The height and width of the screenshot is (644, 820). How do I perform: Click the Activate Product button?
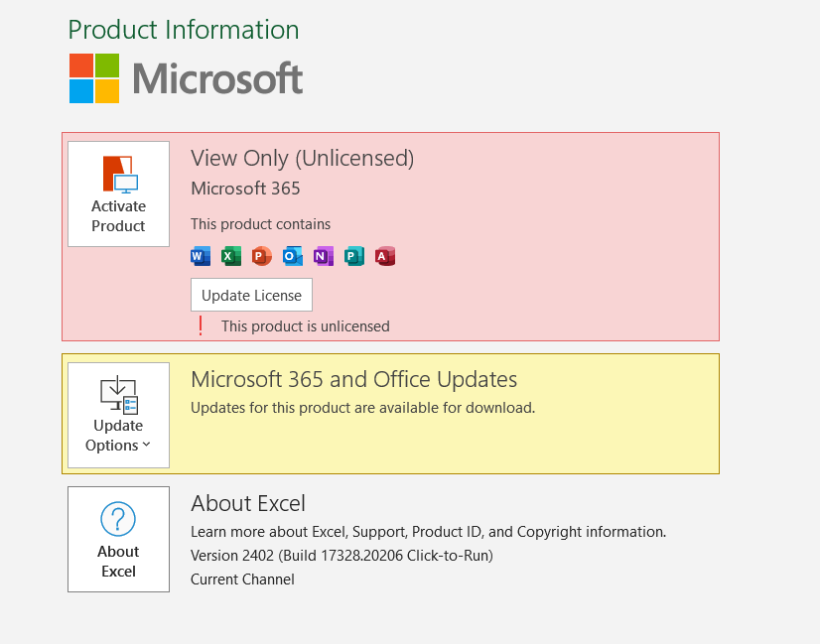coord(119,193)
